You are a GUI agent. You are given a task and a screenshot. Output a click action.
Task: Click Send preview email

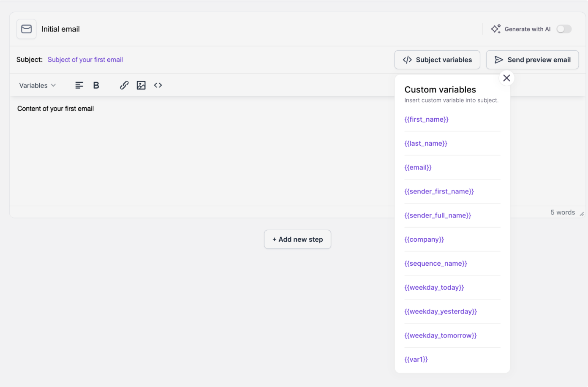(x=532, y=60)
